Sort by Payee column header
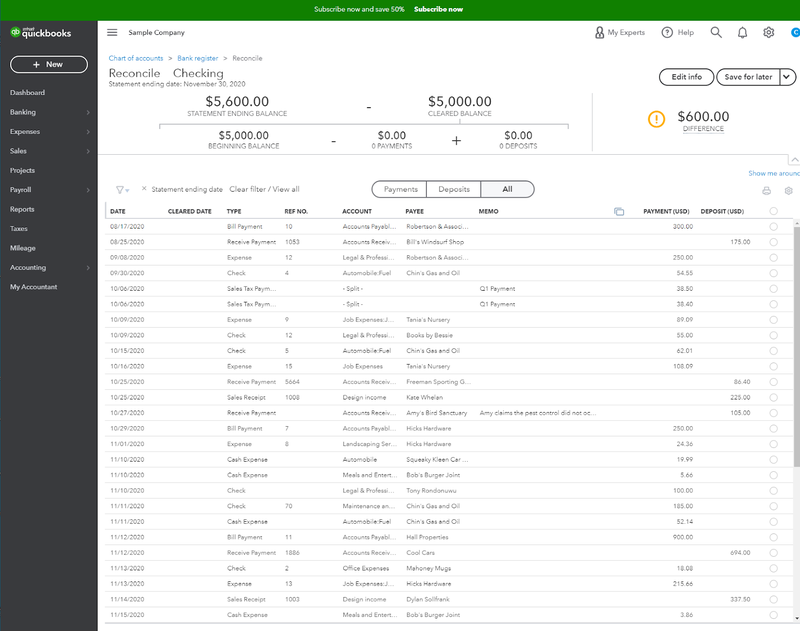The height and width of the screenshot is (631, 800). click(x=414, y=211)
